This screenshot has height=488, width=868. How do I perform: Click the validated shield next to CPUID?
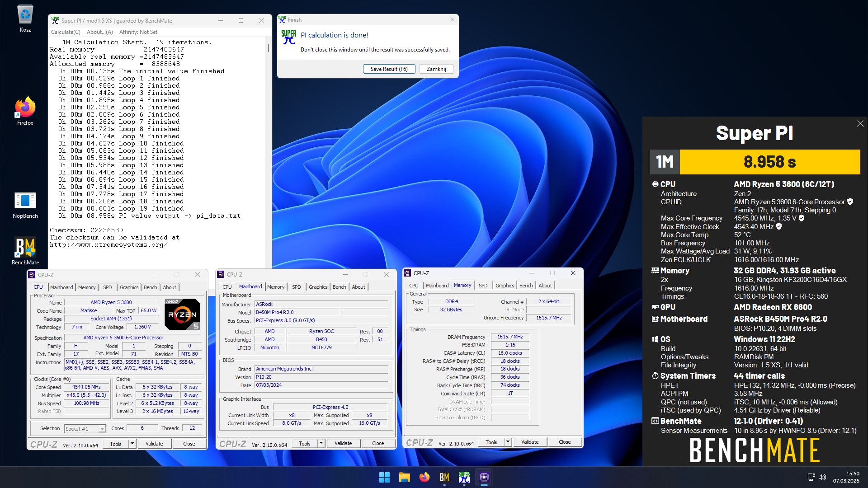[x=850, y=202]
